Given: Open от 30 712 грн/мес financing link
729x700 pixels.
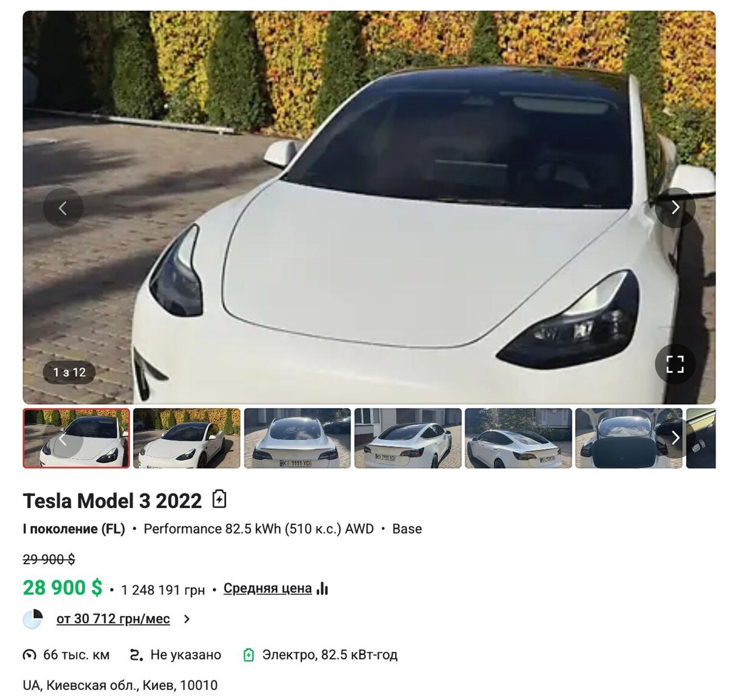Looking at the screenshot, I should click(x=113, y=619).
